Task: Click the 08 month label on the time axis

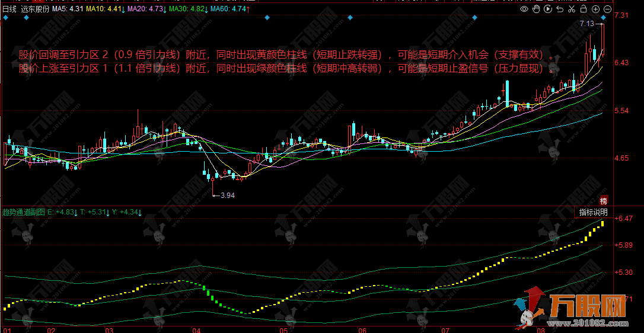Action: (541, 329)
